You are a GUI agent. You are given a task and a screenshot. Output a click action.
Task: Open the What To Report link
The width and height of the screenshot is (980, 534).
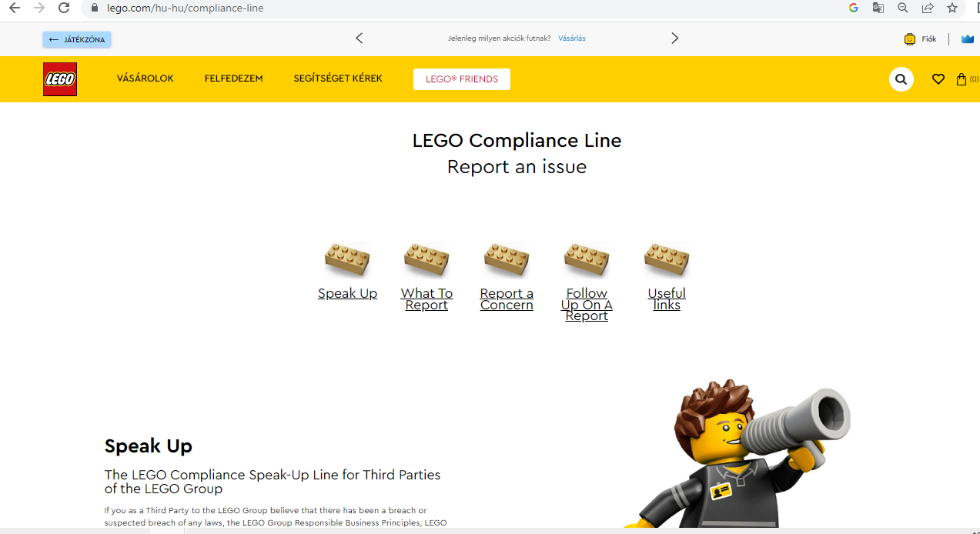(x=426, y=299)
